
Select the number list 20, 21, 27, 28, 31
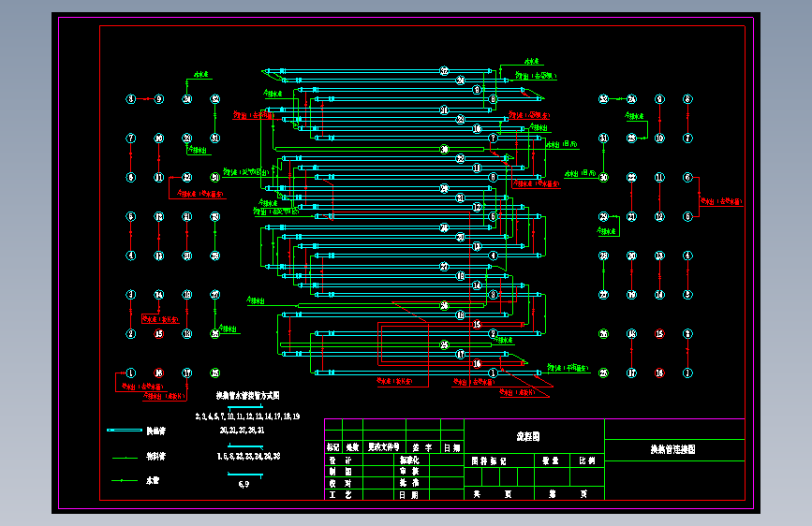coord(242,431)
